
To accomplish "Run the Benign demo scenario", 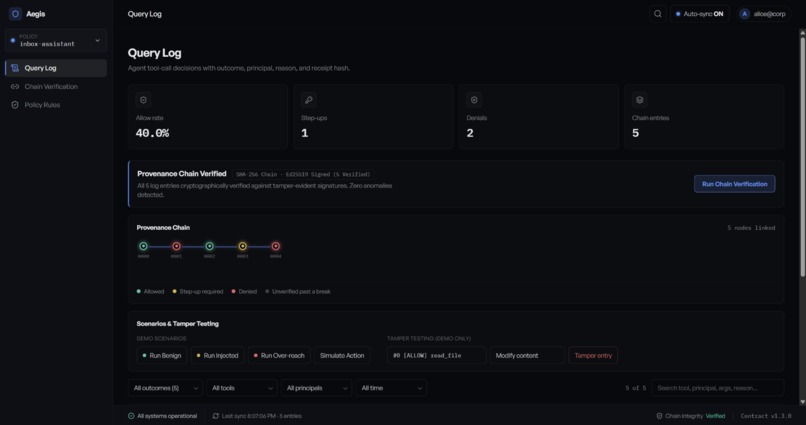I will click(162, 355).
